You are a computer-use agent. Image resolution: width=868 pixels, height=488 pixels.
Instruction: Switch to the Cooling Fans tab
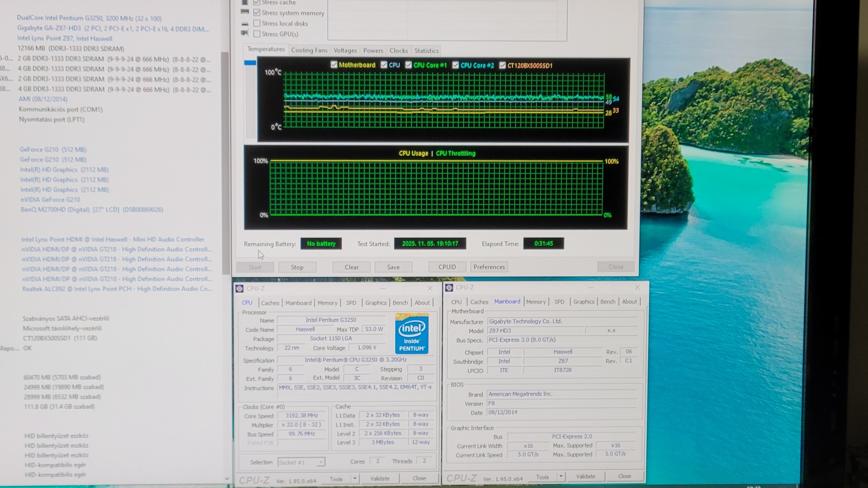click(x=309, y=50)
